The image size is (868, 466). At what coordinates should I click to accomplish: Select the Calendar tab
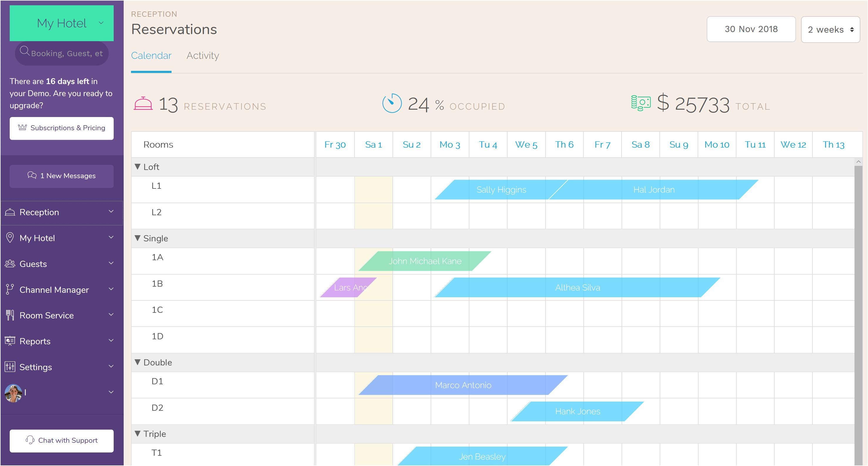point(151,56)
